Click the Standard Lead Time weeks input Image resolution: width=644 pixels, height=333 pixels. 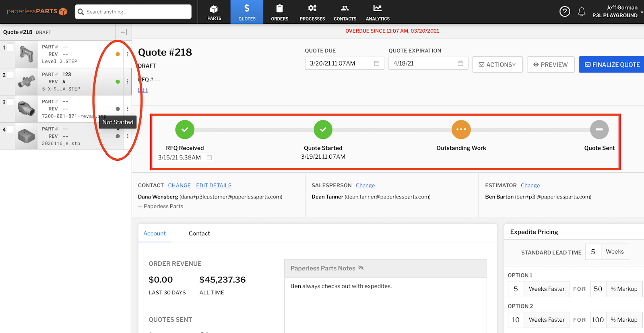click(593, 252)
